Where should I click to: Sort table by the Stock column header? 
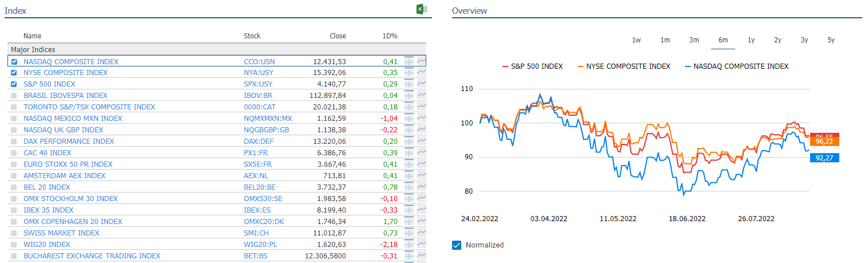[x=252, y=36]
